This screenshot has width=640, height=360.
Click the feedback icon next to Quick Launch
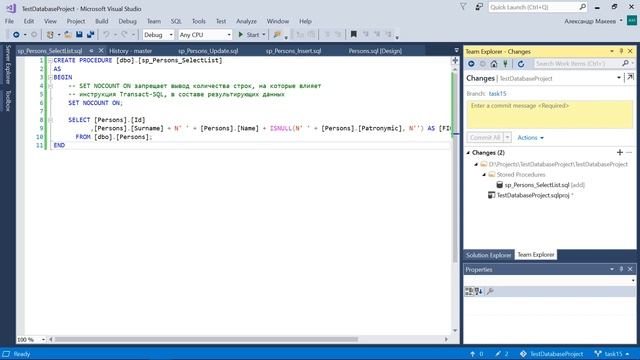click(479, 7)
